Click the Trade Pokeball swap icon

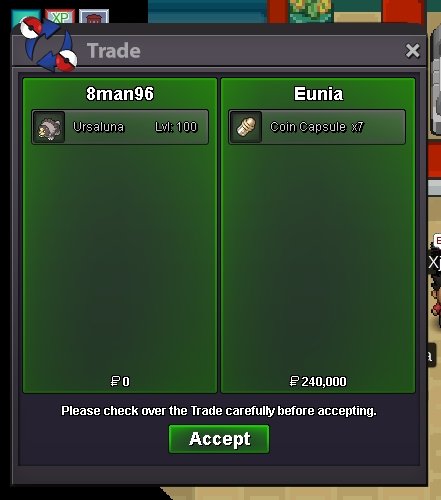49,44
